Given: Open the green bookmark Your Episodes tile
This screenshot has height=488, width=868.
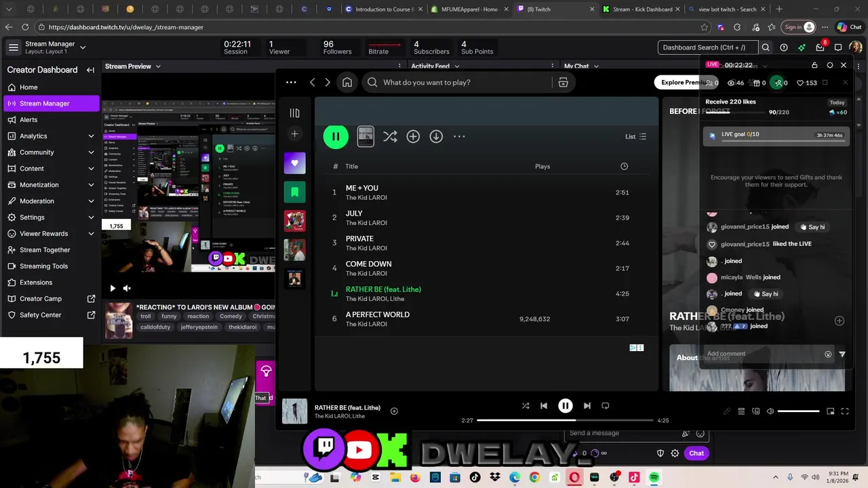Looking at the screenshot, I should point(294,192).
